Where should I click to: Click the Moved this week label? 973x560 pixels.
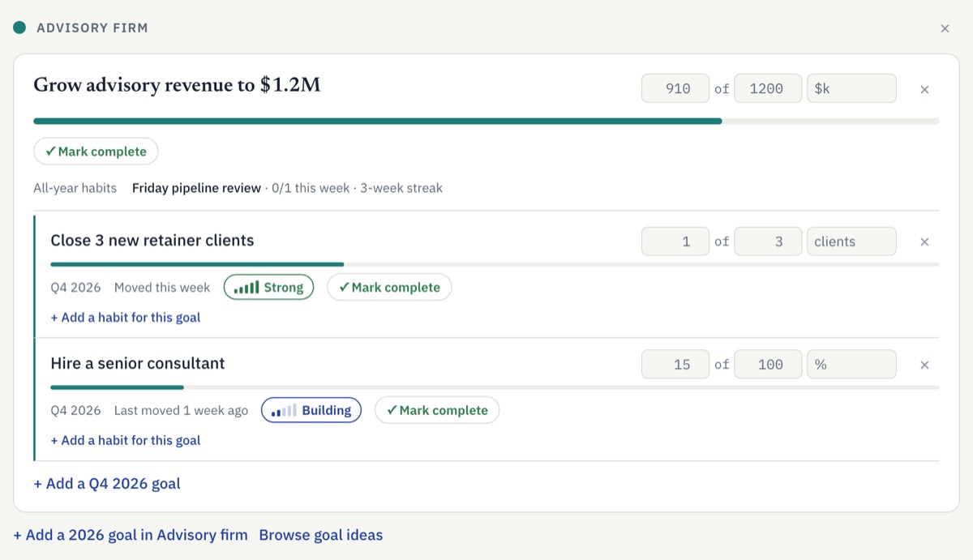[162, 287]
